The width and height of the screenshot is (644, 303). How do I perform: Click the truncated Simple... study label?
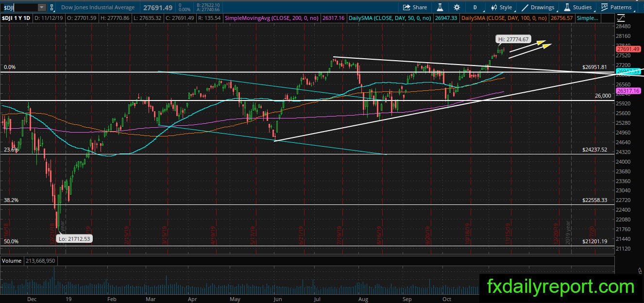click(587, 18)
